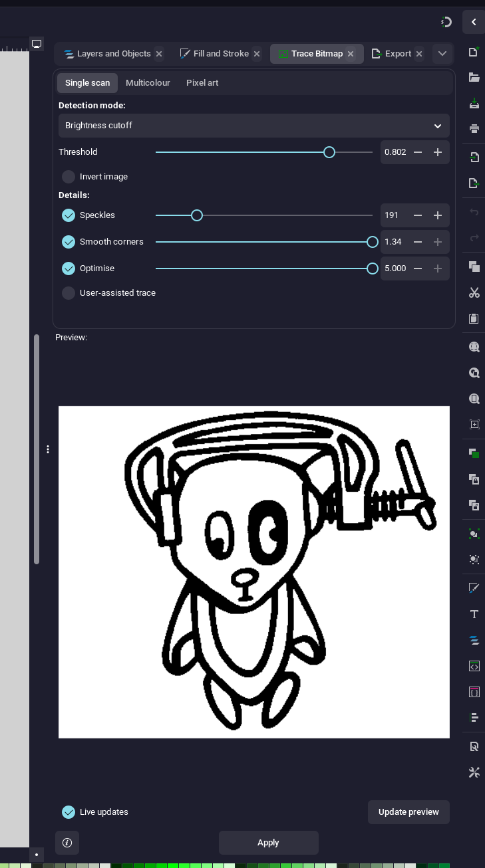The image size is (485, 868).
Task: Open Preferences wrench icon
Action: [x=474, y=772]
